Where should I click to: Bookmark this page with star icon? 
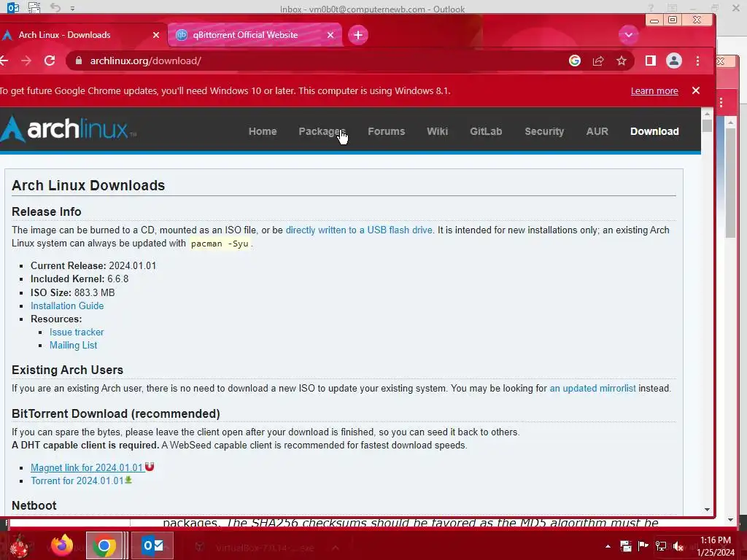click(x=622, y=61)
